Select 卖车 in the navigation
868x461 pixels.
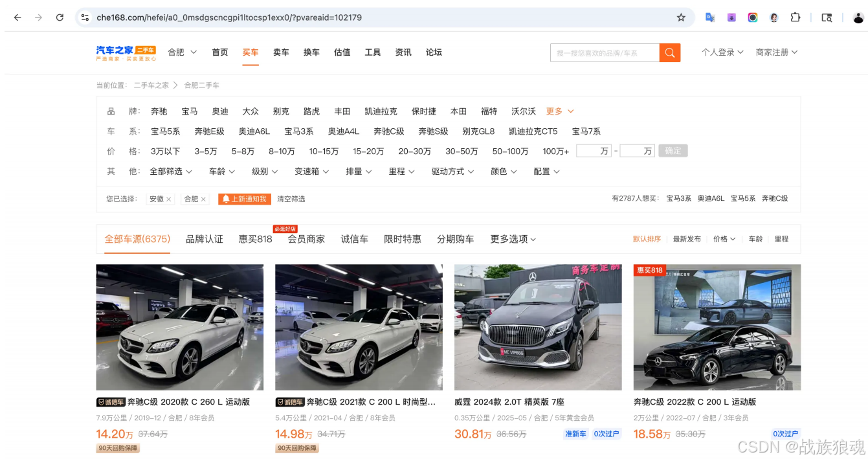281,52
